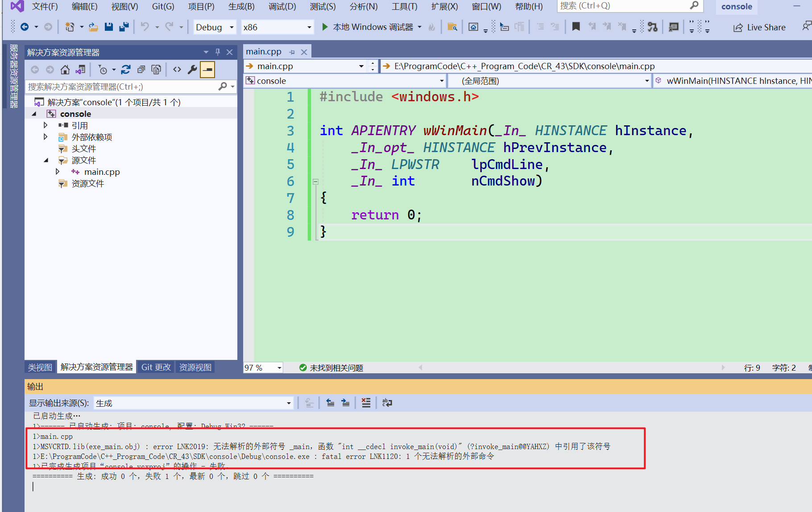Select the Save All icon on the toolbar

tap(124, 26)
